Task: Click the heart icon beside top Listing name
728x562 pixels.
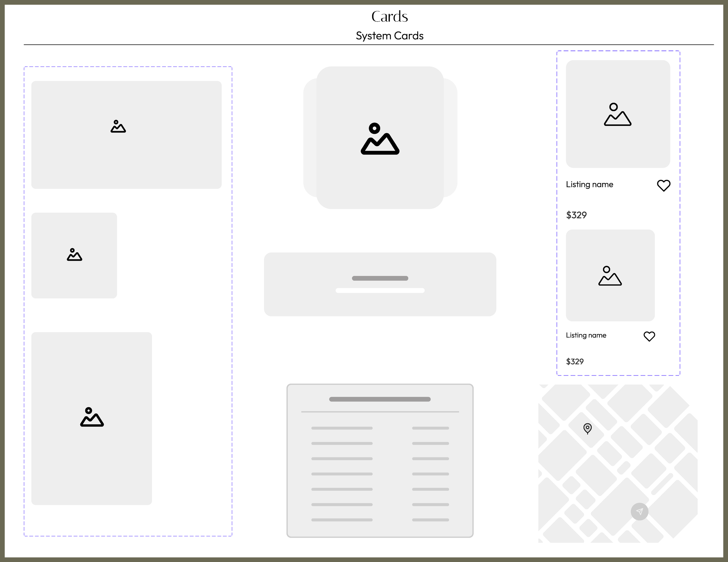Action: (663, 186)
